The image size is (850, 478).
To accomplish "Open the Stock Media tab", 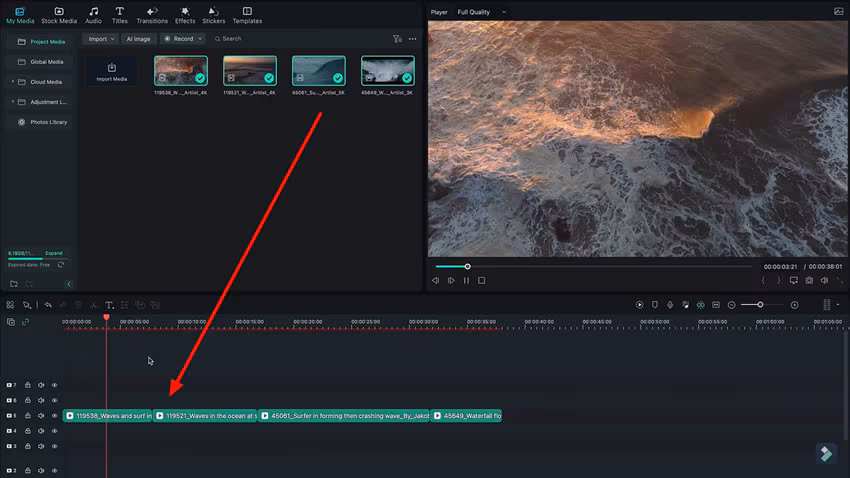I will (59, 15).
